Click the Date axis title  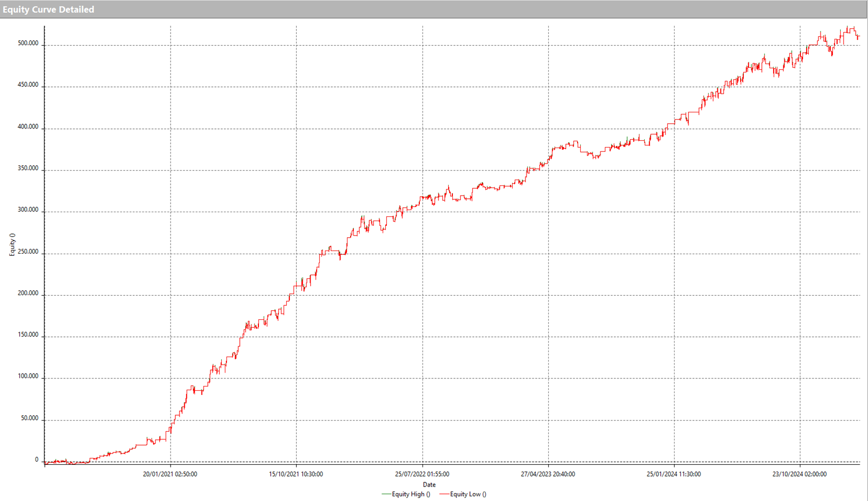[429, 484]
